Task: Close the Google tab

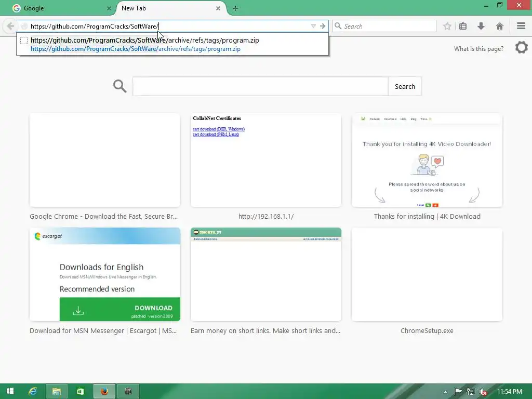Action: point(109,8)
